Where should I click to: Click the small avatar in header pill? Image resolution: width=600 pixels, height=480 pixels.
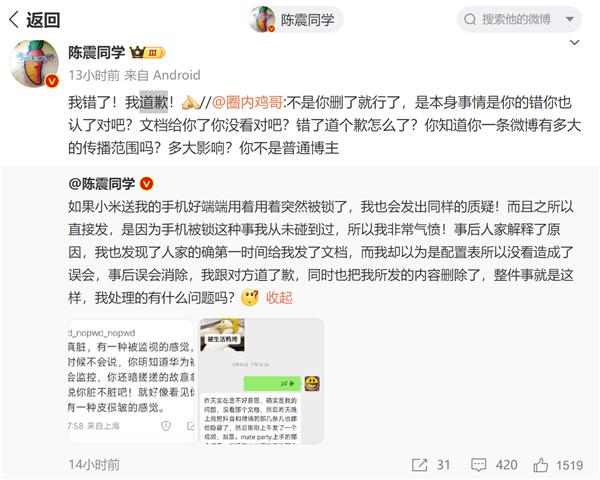[x=262, y=19]
